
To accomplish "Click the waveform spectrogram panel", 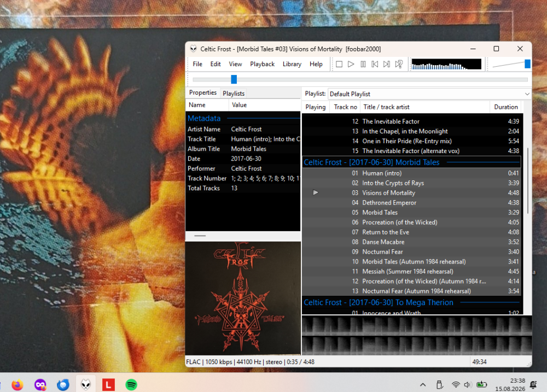I will pyautogui.click(x=417, y=336).
